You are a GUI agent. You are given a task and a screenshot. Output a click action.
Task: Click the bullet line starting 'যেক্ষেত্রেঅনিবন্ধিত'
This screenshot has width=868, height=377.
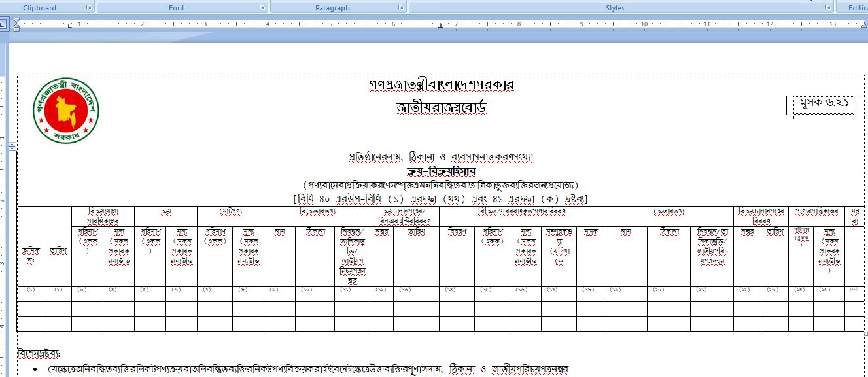pyautogui.click(x=308, y=370)
